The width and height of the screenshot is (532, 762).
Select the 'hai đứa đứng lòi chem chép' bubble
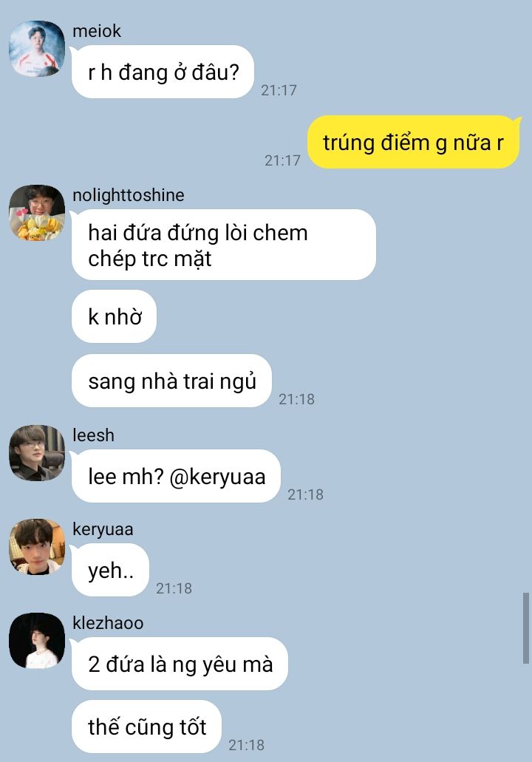point(223,245)
